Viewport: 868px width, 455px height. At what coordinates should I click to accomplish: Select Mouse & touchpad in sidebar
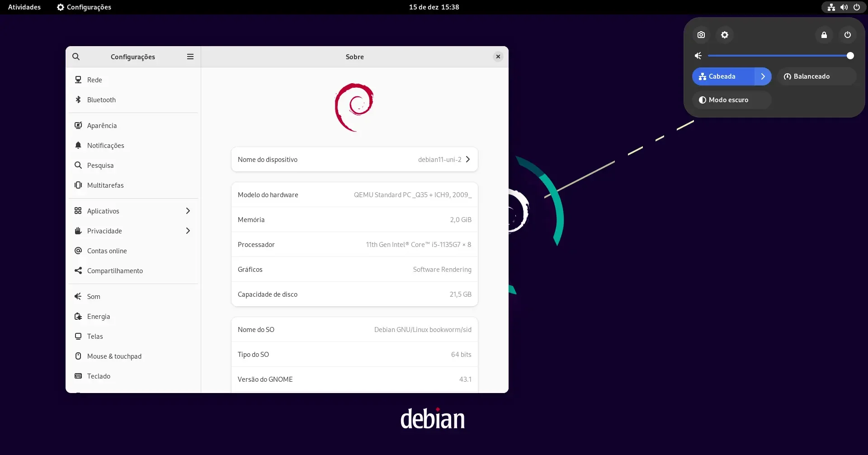133,356
